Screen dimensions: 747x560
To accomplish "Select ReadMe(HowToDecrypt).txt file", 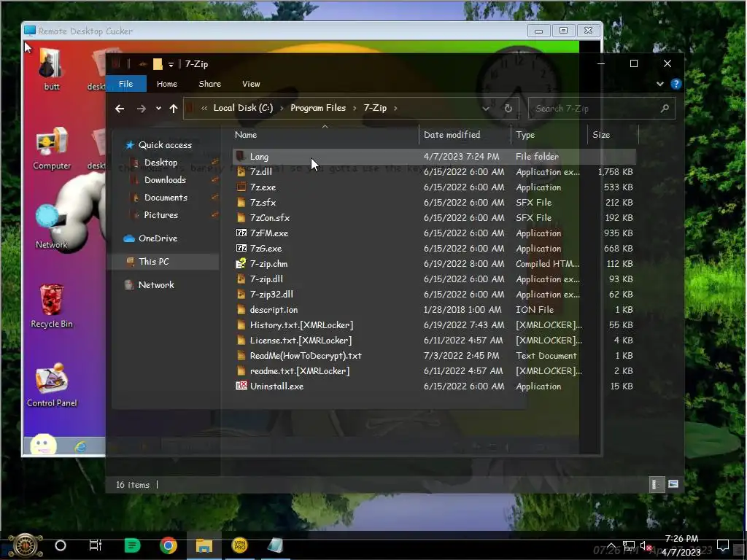I will click(306, 356).
